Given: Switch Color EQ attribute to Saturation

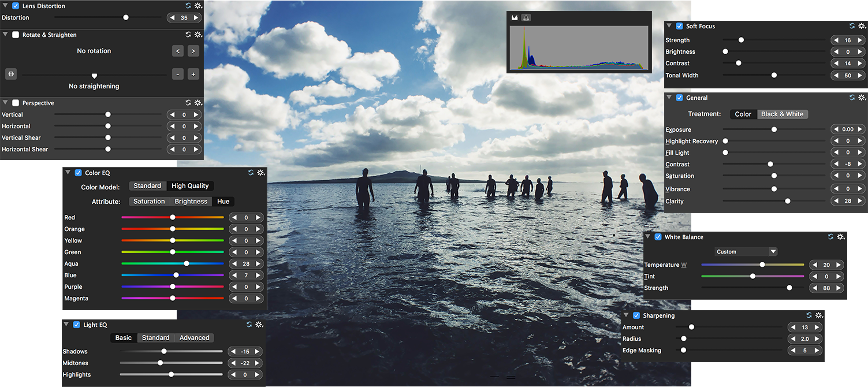Looking at the screenshot, I should pos(149,202).
